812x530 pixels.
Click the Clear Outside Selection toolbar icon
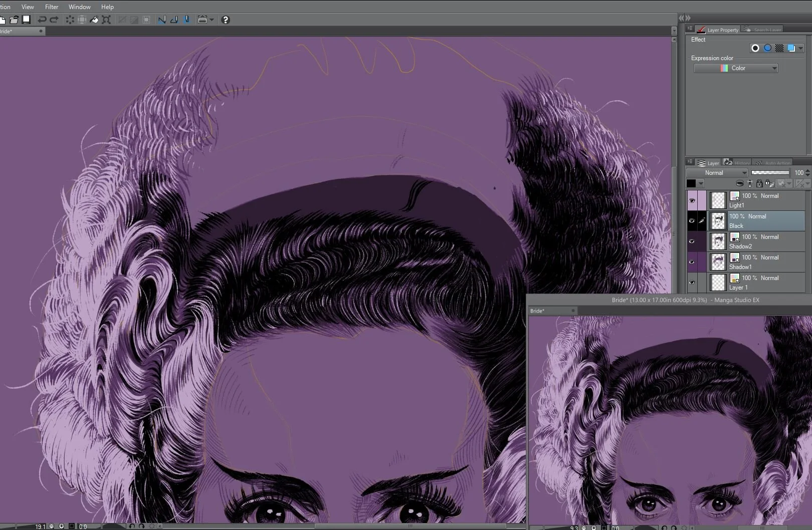pyautogui.click(x=82, y=20)
